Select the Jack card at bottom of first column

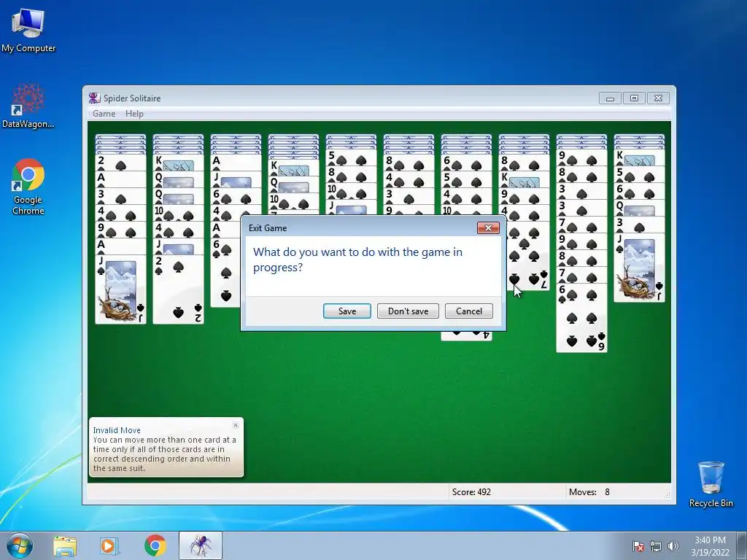pos(120,289)
